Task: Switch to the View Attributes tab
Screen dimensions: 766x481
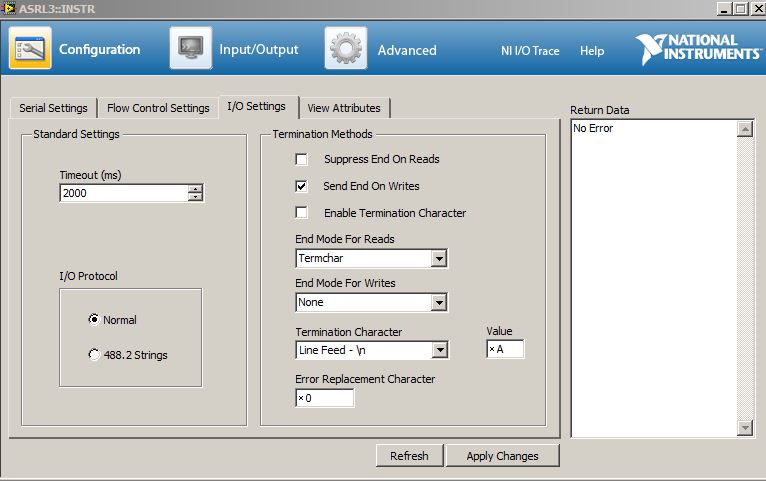Action: tap(344, 108)
